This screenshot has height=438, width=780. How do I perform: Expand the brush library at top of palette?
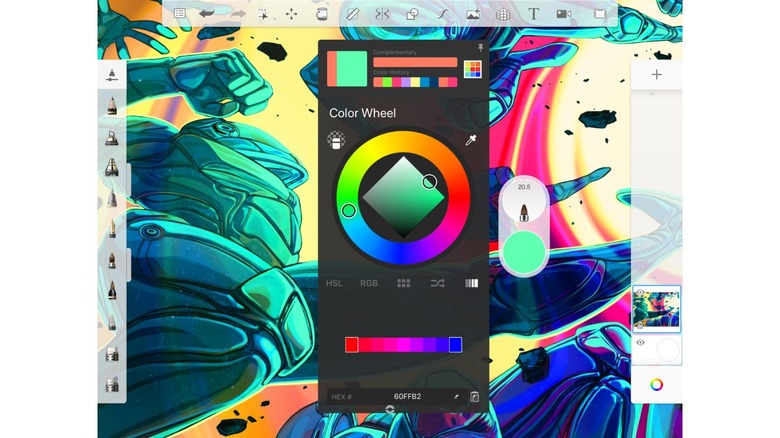[112, 75]
